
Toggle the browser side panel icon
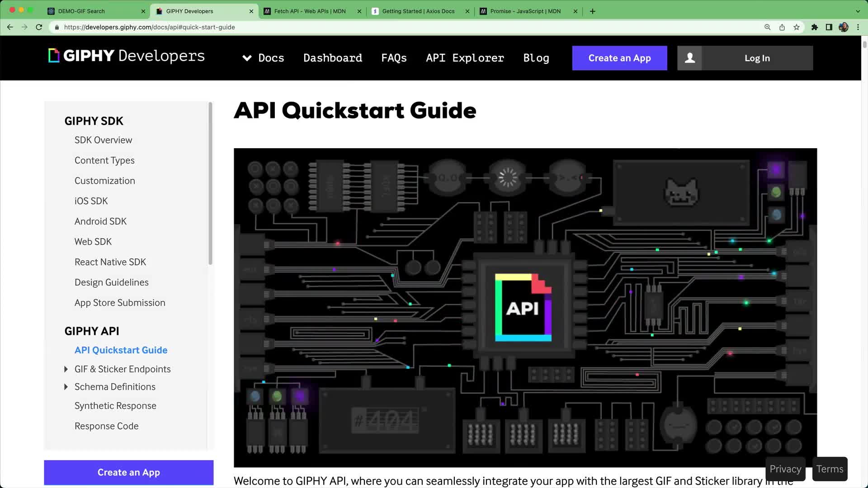coord(829,27)
